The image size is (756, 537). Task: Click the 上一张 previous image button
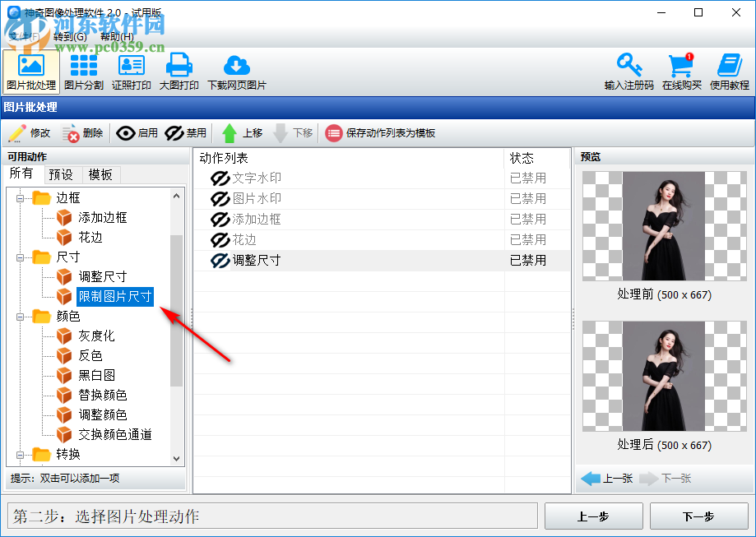point(606,478)
